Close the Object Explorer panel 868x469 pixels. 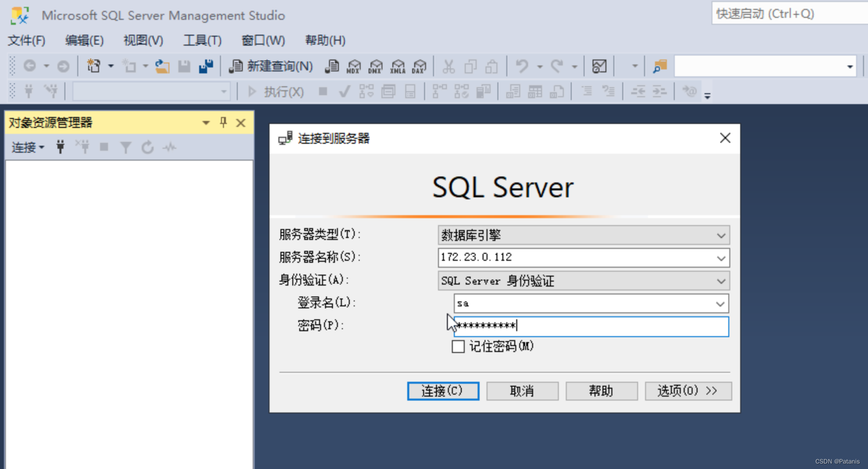(x=241, y=122)
